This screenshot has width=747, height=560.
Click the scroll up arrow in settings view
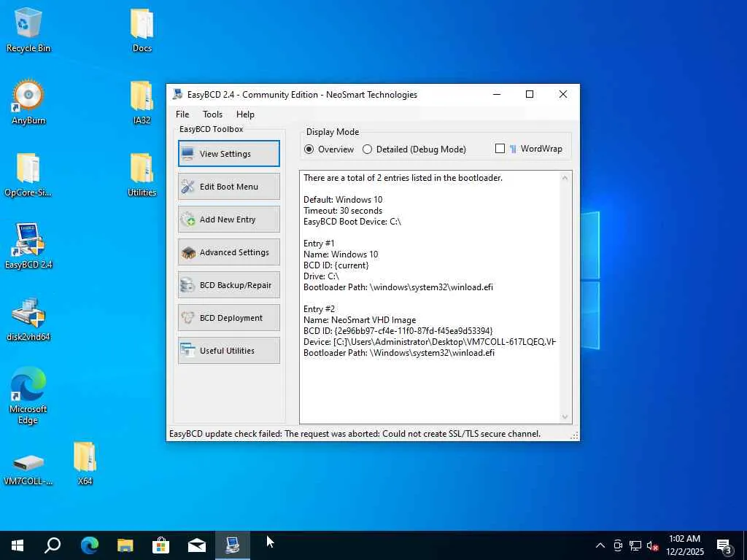click(565, 178)
